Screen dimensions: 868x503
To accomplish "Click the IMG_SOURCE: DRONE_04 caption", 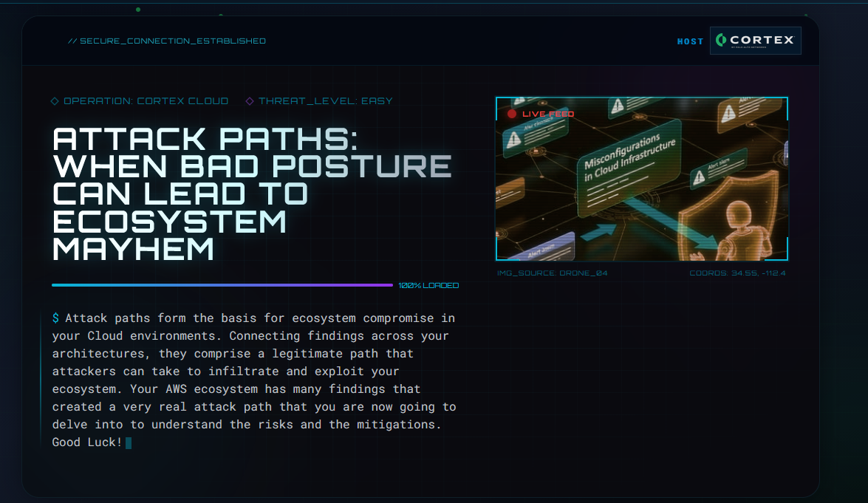I will 553,273.
